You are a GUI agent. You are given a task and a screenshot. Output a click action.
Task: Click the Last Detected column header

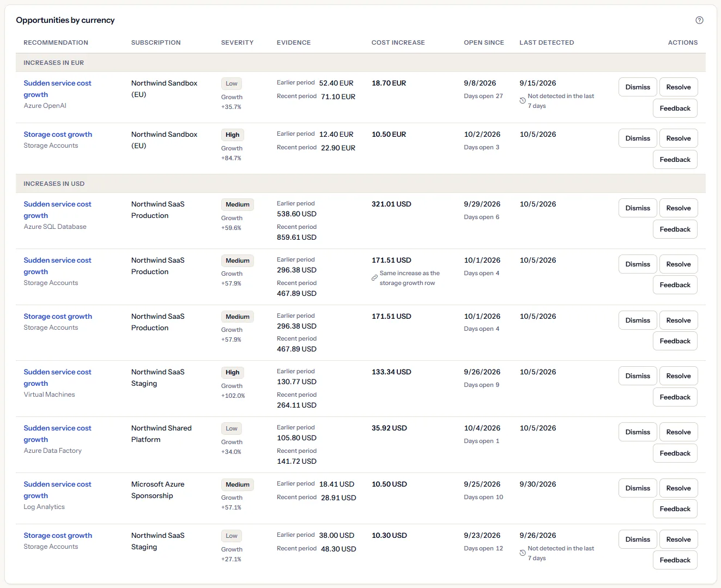tap(547, 43)
